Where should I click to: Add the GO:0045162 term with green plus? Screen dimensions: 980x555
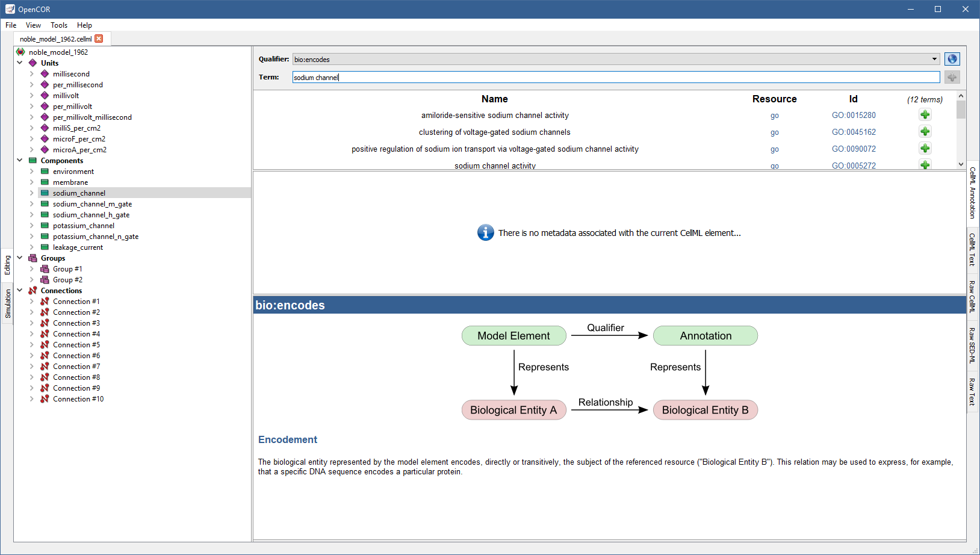click(925, 132)
